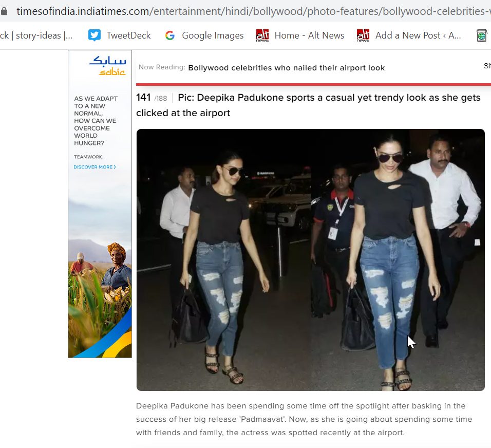
Task: Click the Share label at top right
Action: (487, 66)
